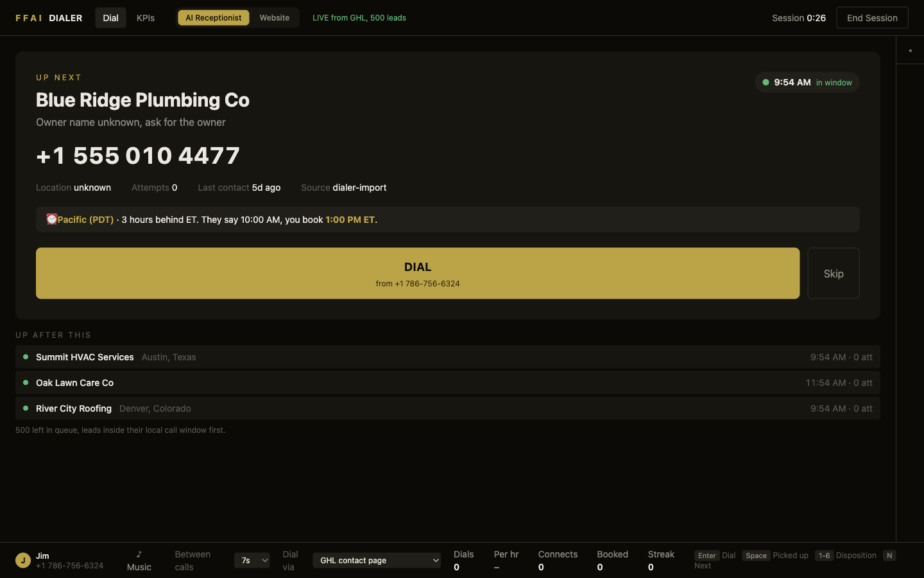Open the Between calls 7s dropdown
Screen dimensions: 924x578
[x=252, y=561]
